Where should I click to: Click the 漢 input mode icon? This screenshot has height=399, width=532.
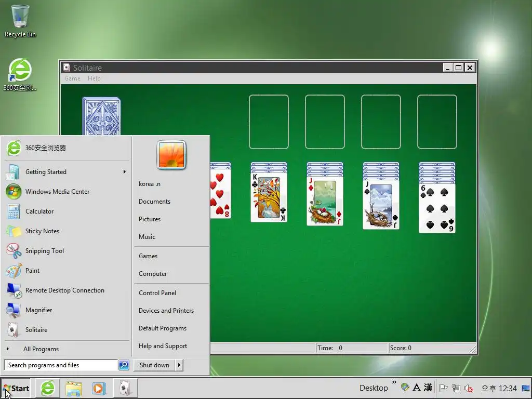pyautogui.click(x=428, y=387)
